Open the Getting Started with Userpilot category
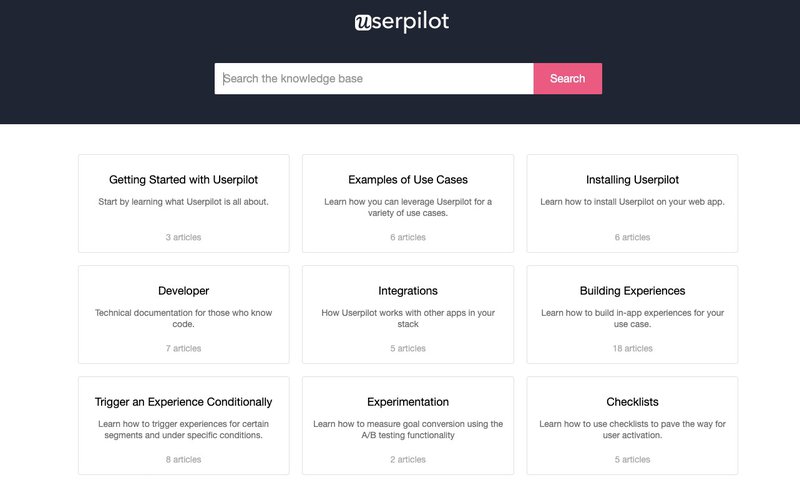Viewport: 800px width, 480px height. [x=183, y=180]
